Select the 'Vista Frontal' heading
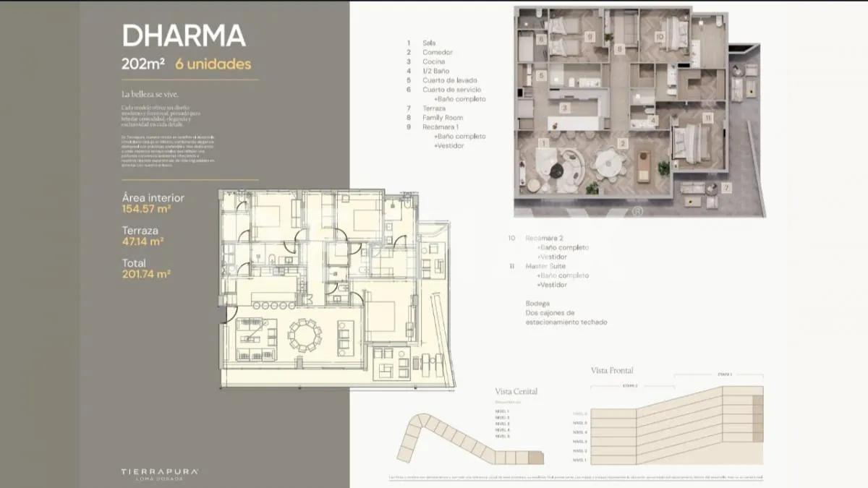 pos(612,371)
